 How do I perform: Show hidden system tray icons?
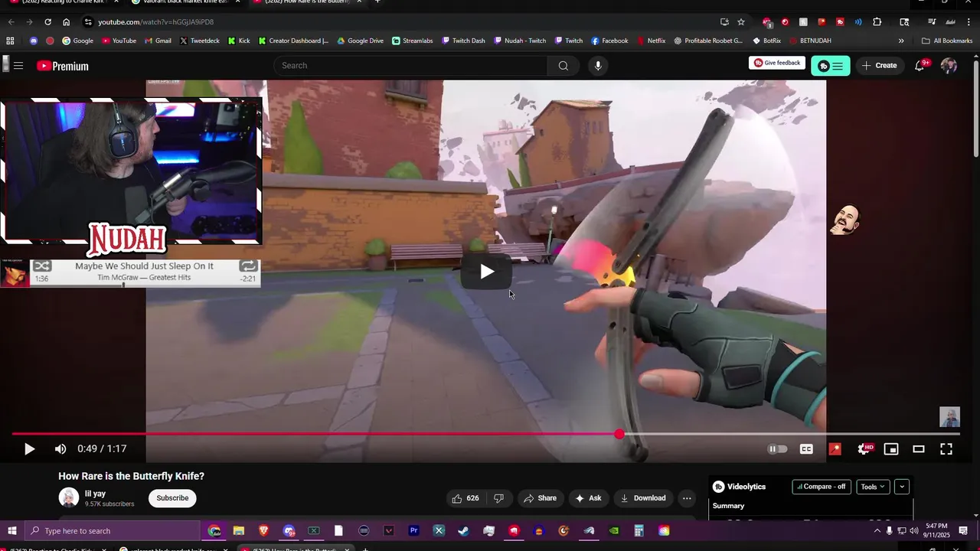pos(877,531)
